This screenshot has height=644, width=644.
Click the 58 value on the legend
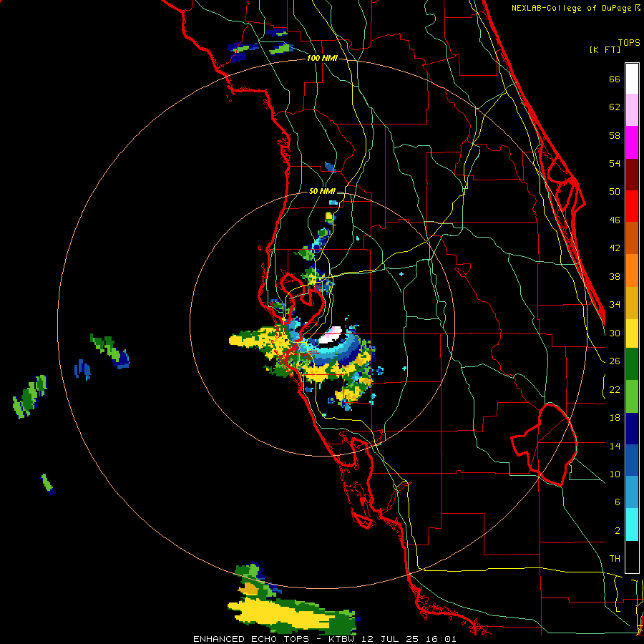[x=615, y=135]
